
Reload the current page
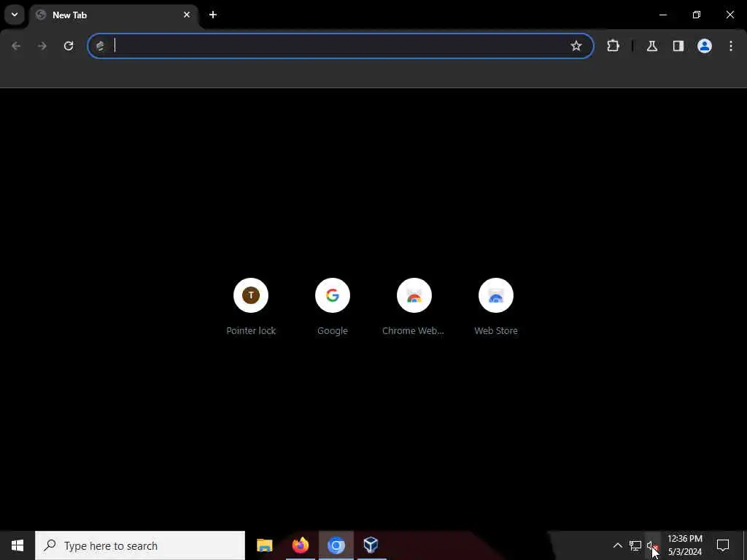point(69,46)
